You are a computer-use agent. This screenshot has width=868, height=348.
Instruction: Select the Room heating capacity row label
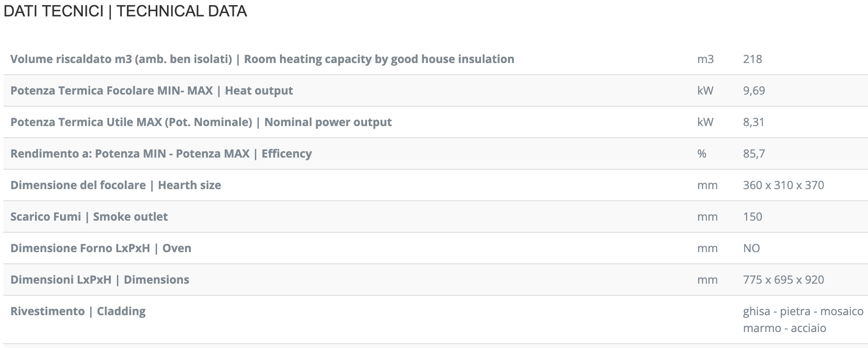262,59
